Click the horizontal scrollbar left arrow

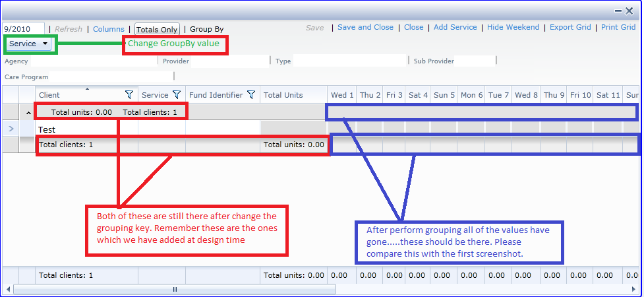(x=7, y=290)
